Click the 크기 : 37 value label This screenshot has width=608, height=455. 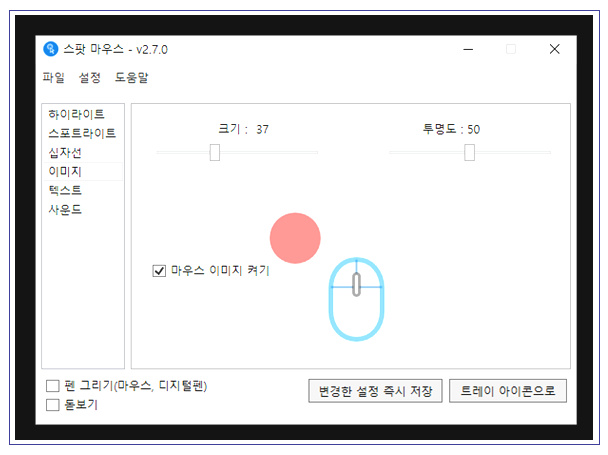click(x=243, y=129)
